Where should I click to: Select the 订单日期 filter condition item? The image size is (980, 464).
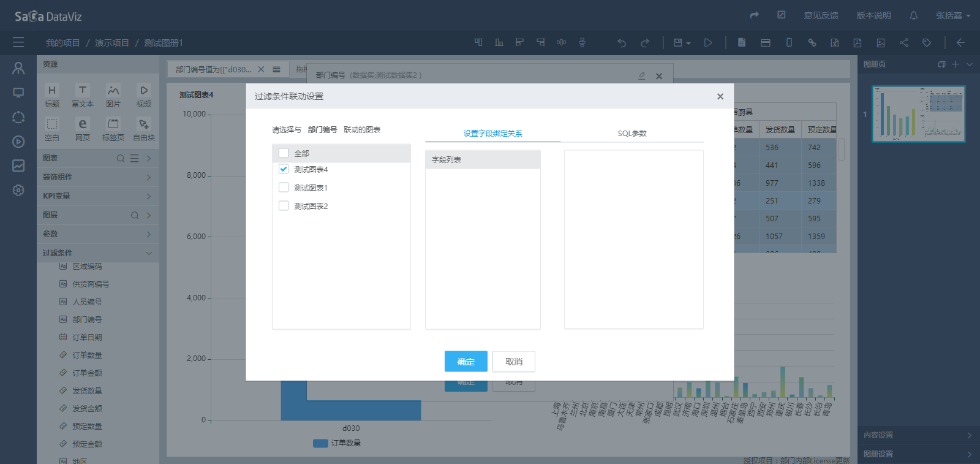click(x=87, y=337)
